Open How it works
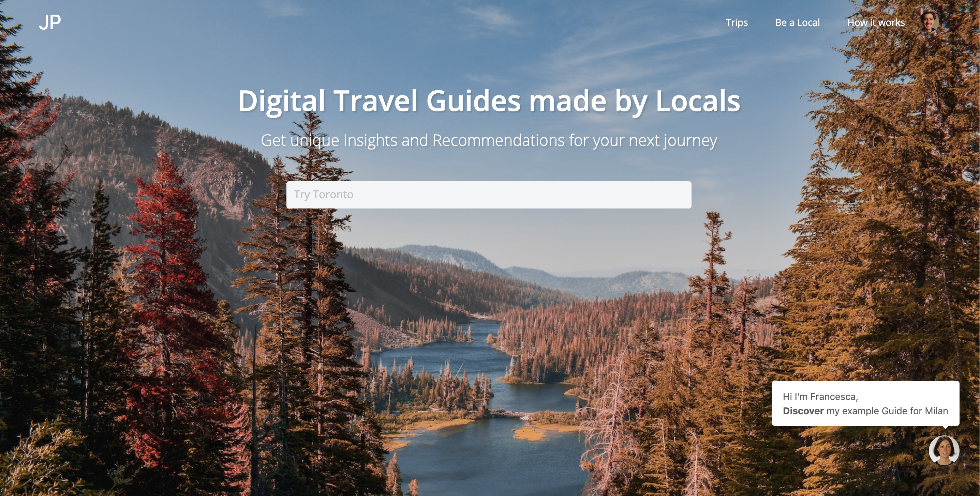Viewport: 980px width, 496px height. [x=875, y=22]
